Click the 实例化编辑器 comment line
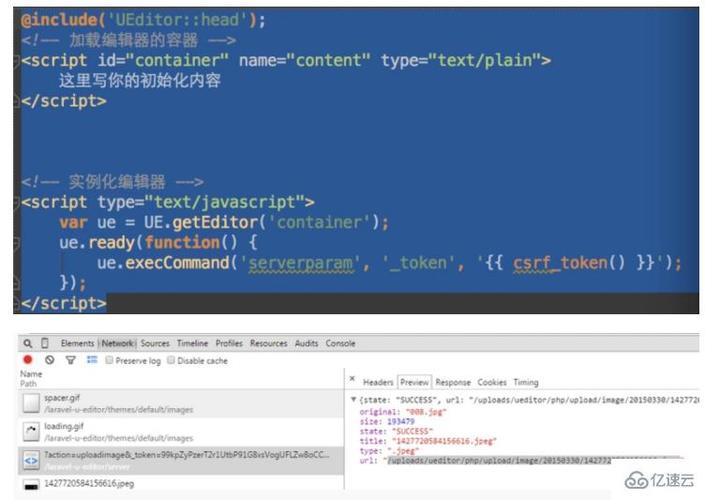Image resolution: width=705 pixels, height=500 pixels. tap(112, 182)
